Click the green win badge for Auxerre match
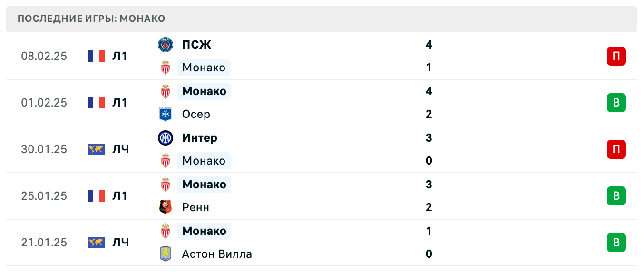The height and width of the screenshot is (272, 644). 616,103
